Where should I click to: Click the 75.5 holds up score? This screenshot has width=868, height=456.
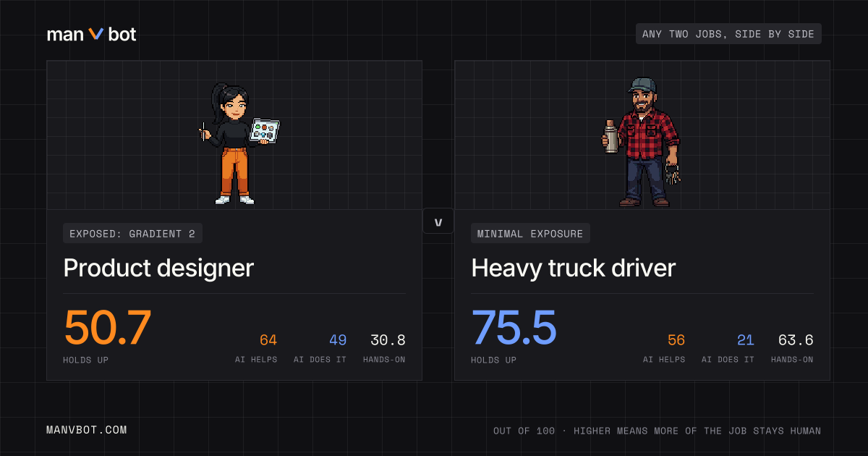pyautogui.click(x=514, y=328)
